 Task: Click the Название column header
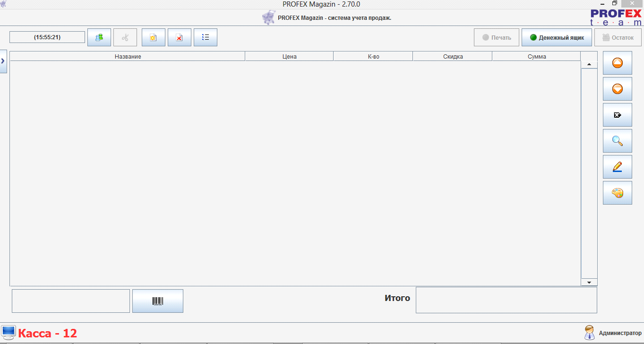click(128, 56)
